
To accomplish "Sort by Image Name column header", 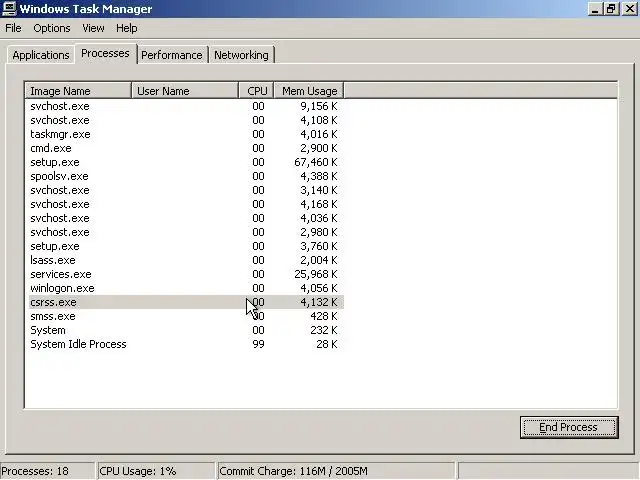I will (78, 91).
